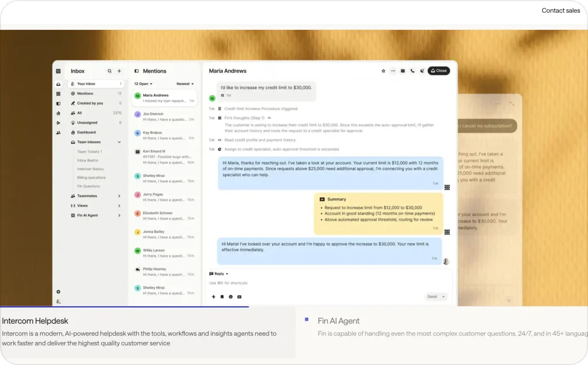588x365 pixels.
Task: Convert the conversation using the ticket icon
Action: click(x=403, y=71)
